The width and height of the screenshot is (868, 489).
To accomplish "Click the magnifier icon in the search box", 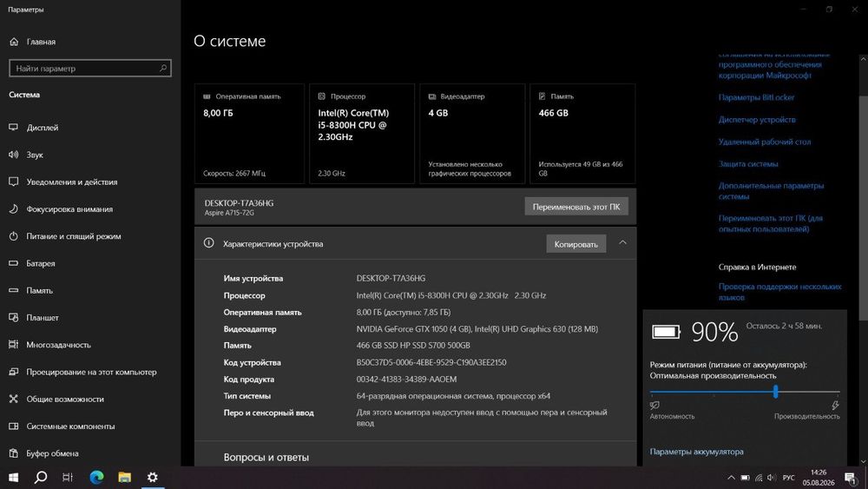I will pyautogui.click(x=163, y=68).
